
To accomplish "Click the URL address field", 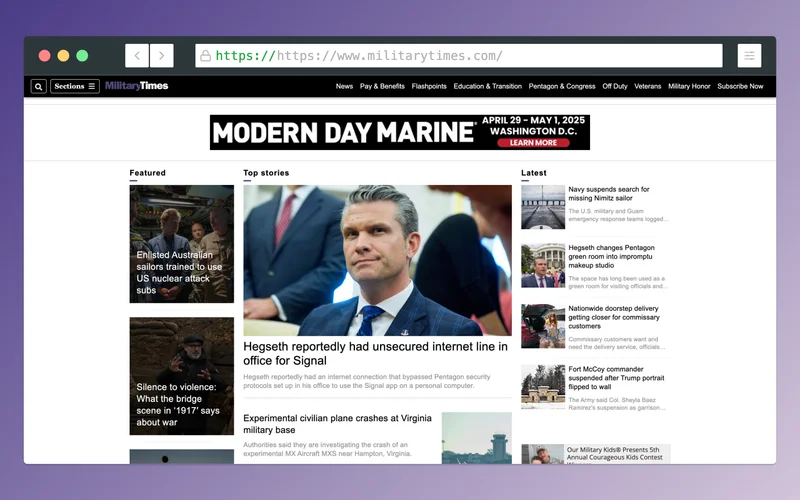I will click(x=460, y=56).
